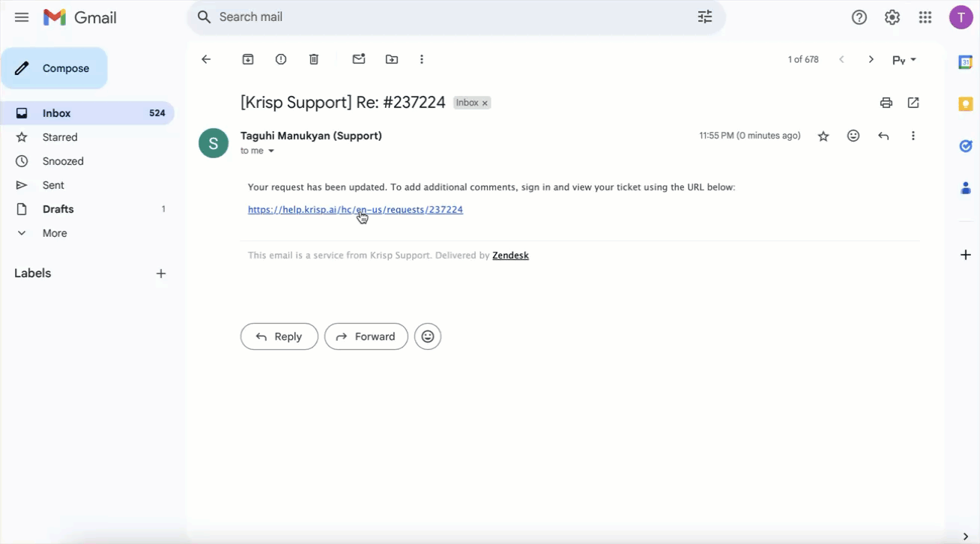Open message More options menu

[x=913, y=136]
